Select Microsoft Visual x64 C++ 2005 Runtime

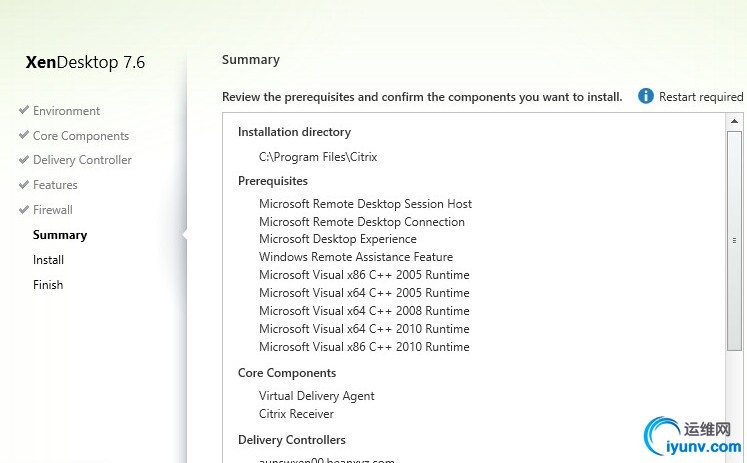pos(364,293)
